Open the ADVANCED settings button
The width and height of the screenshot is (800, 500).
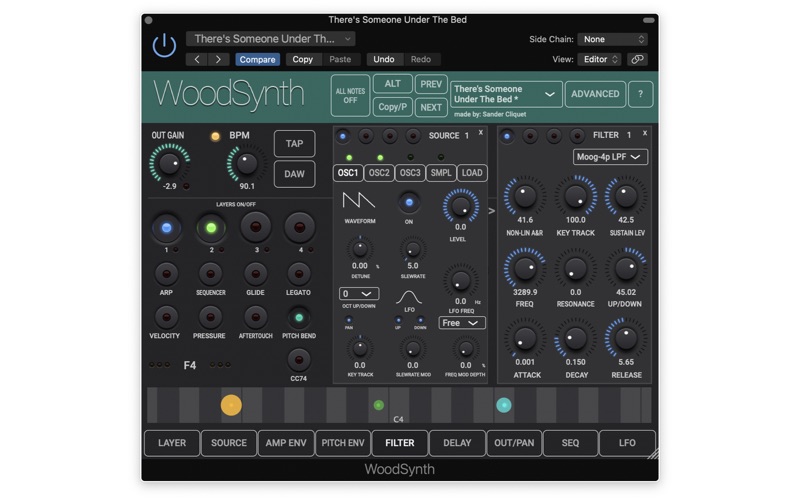595,94
